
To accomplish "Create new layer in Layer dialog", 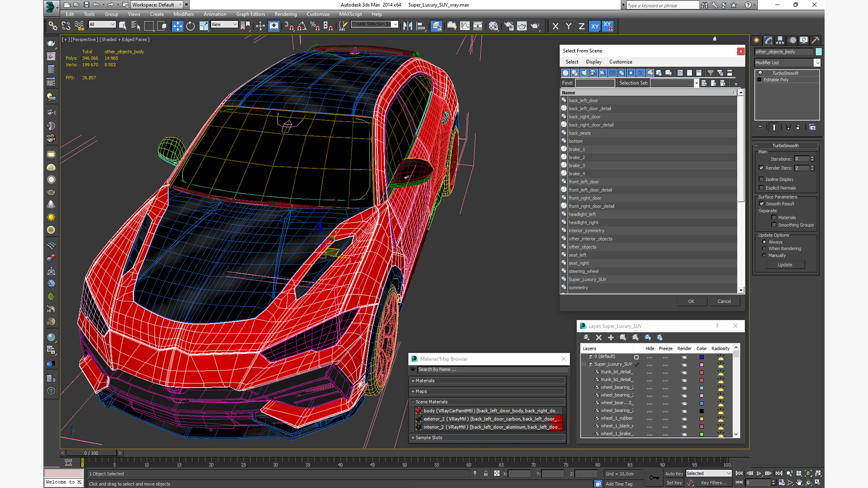I will (x=586, y=338).
